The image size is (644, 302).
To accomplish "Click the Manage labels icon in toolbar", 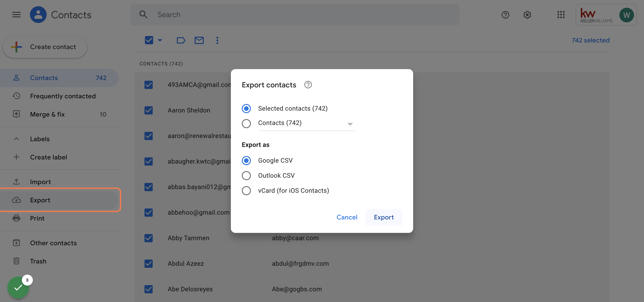I will [181, 40].
